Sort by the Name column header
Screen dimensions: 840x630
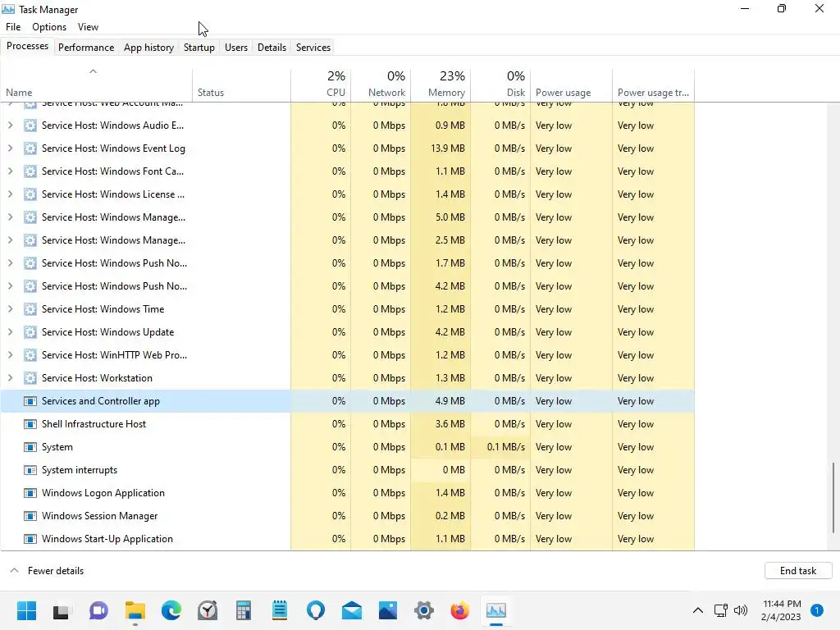pyautogui.click(x=97, y=84)
